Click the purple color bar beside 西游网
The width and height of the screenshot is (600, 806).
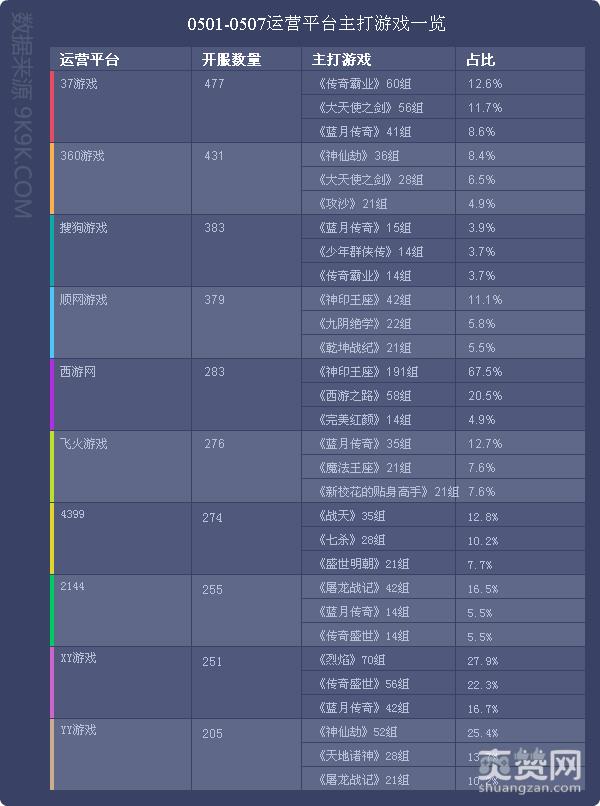pos(52,395)
